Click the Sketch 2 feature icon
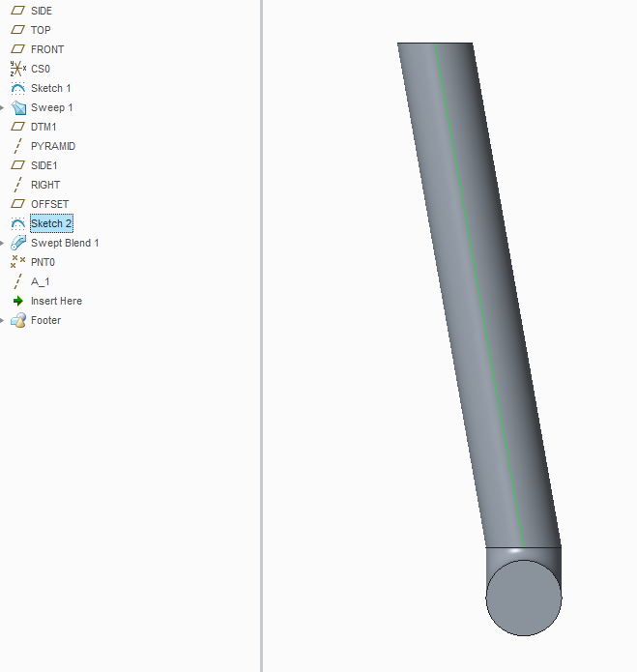Viewport: 637px width, 672px height. pyautogui.click(x=18, y=223)
